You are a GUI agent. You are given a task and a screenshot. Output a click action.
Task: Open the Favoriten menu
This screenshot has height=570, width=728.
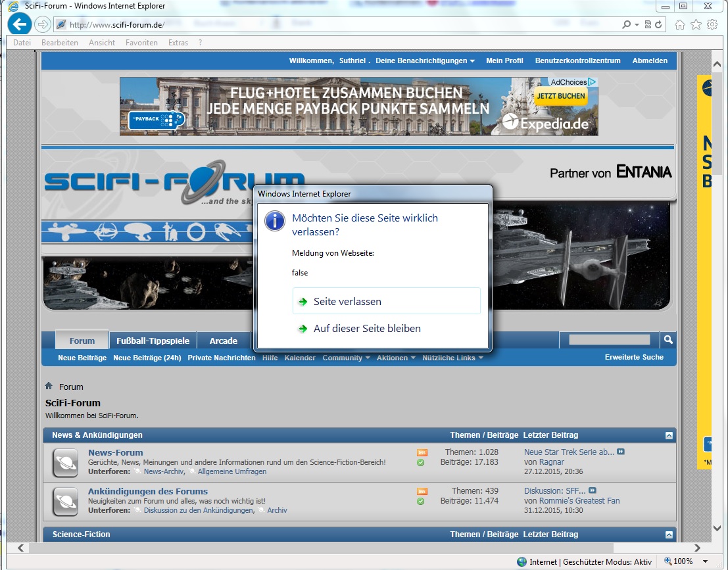tap(141, 43)
